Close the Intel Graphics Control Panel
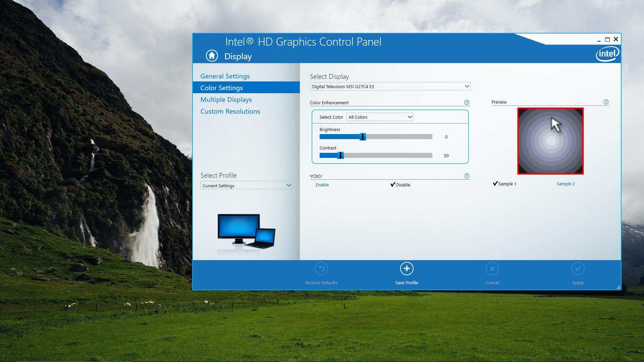Viewport: 644px width, 362px height. 616,39
